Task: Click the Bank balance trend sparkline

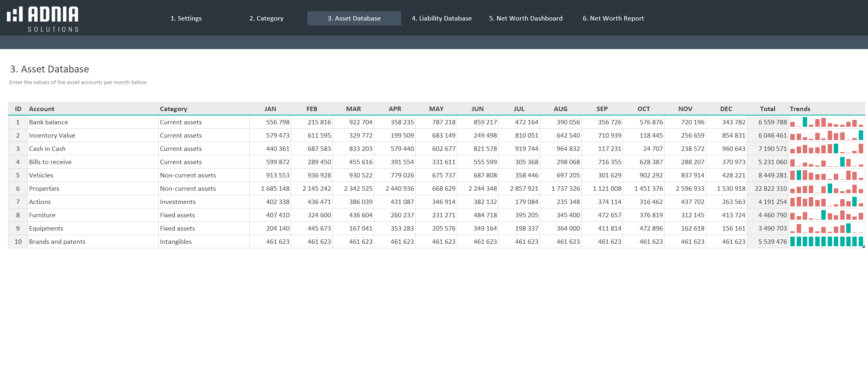Action: (826, 122)
